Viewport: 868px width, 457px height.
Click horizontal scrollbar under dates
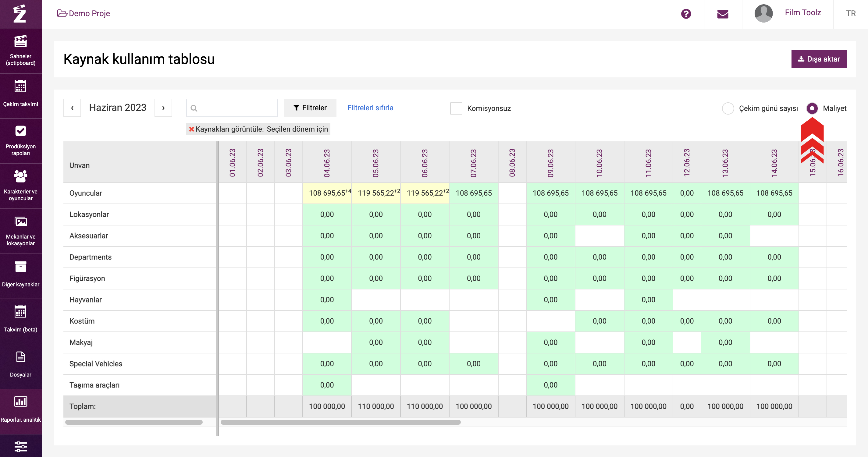click(340, 422)
